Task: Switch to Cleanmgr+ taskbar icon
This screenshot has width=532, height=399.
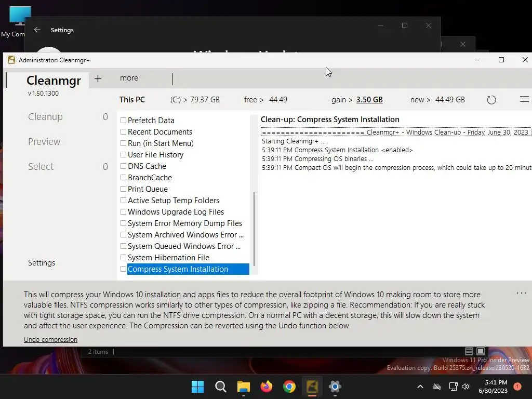Action: click(312, 387)
